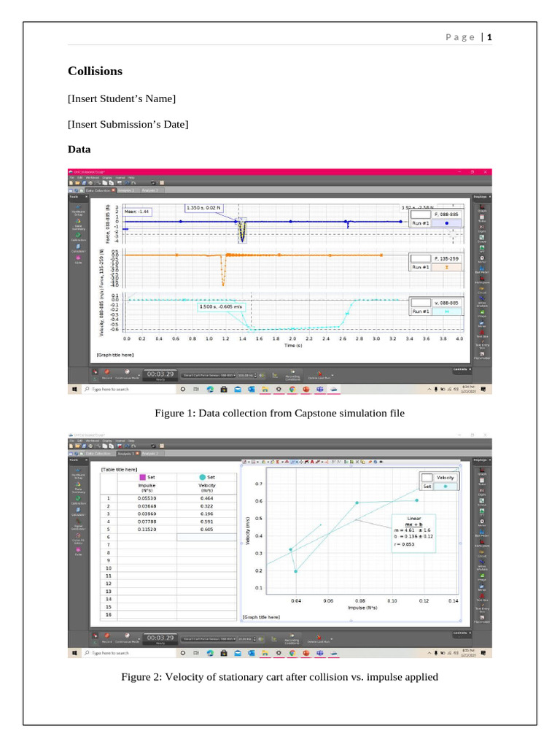Switch to Data Collection tab in Figure 2

[x=100, y=454]
